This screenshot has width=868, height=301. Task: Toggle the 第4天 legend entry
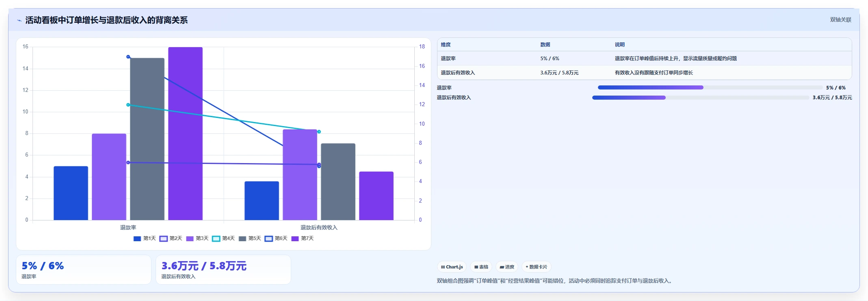point(223,238)
